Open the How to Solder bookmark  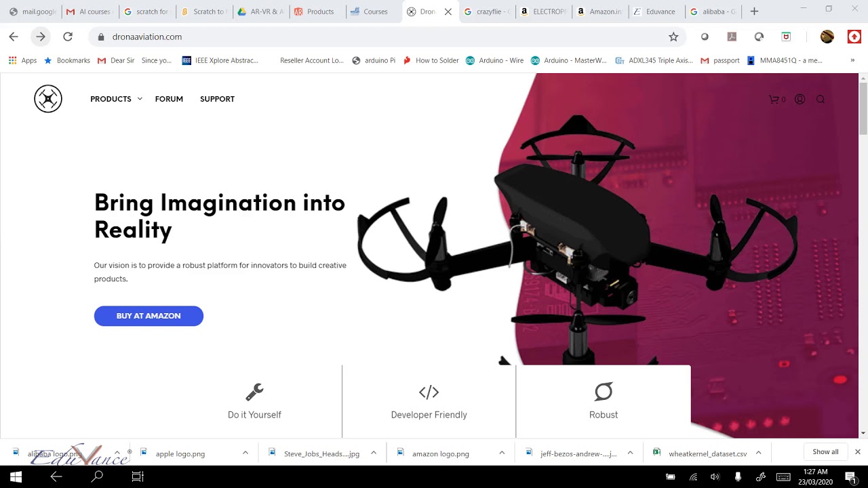point(431,60)
